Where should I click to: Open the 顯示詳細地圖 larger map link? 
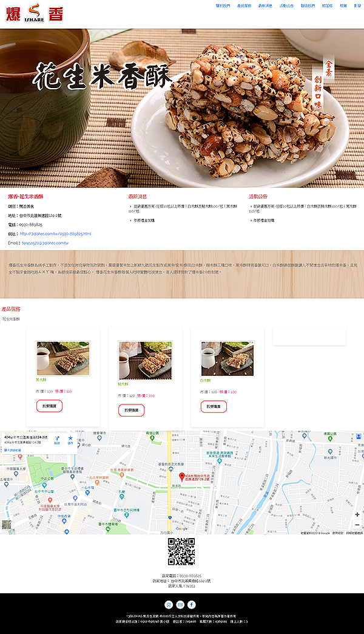(x=13, y=450)
